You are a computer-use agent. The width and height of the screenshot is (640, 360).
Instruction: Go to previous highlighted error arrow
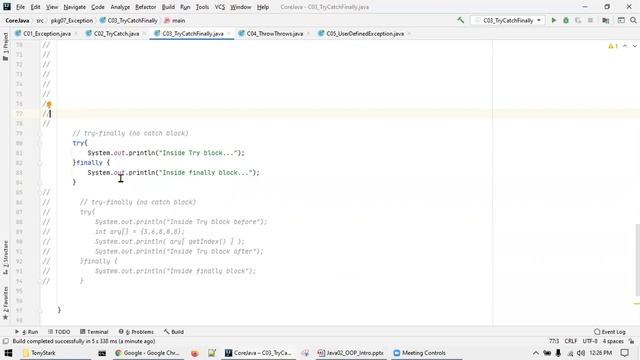625,46
